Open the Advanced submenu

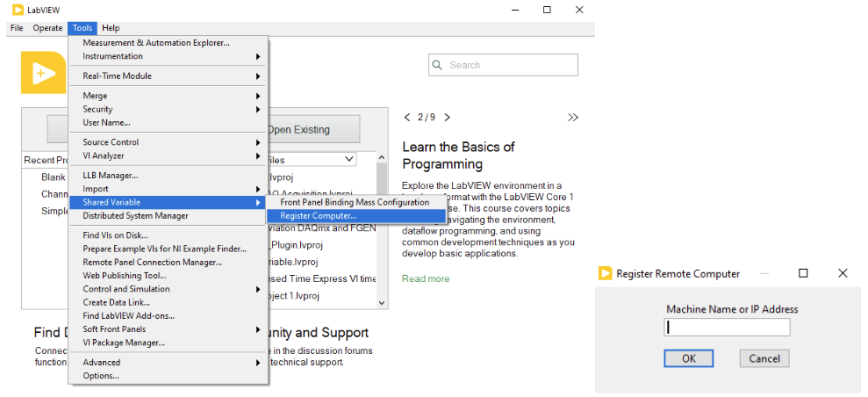[167, 363]
